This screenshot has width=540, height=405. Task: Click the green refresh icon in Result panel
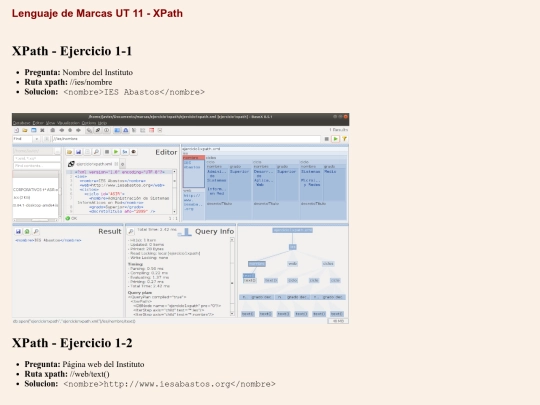pyautogui.click(x=27, y=232)
